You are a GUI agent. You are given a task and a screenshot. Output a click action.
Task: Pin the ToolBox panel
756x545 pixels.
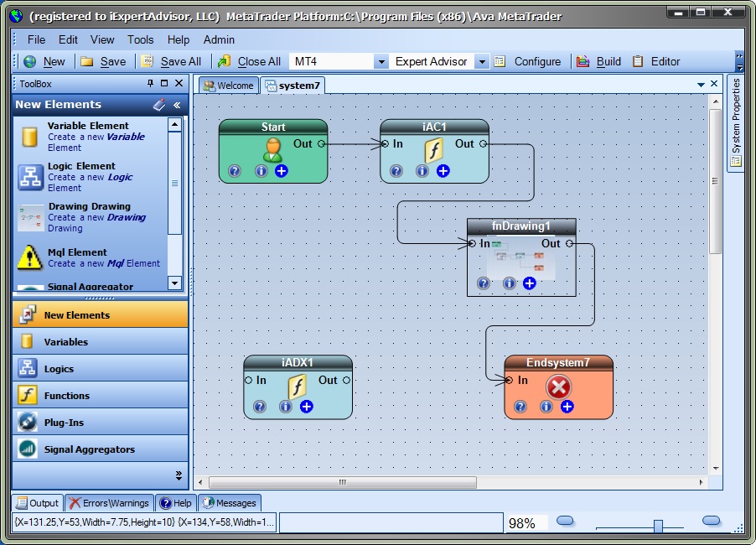point(150,84)
